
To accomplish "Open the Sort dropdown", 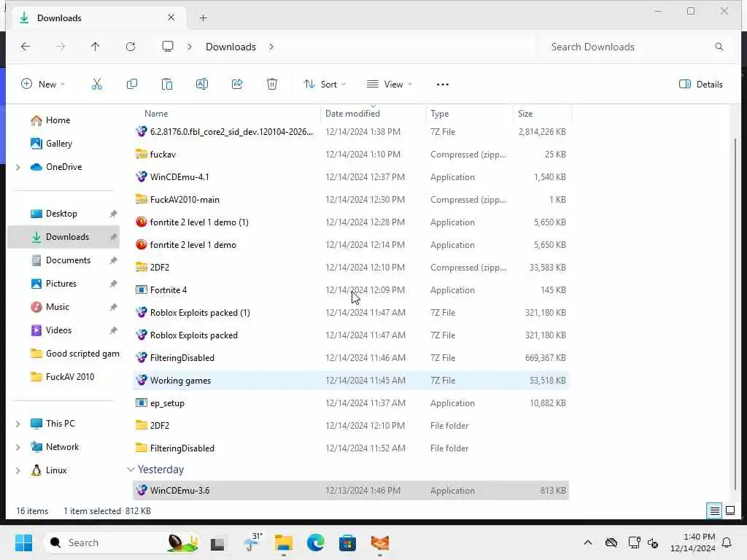I will (x=325, y=85).
